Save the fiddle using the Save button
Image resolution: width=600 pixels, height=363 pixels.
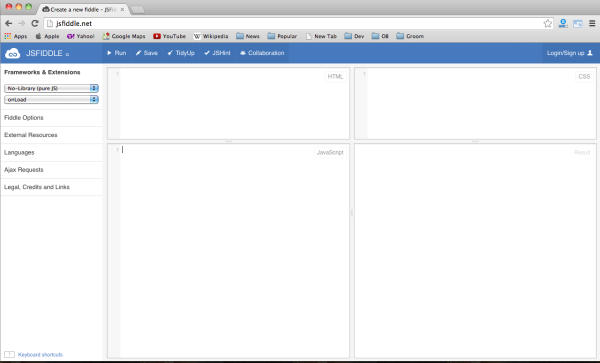coord(147,53)
